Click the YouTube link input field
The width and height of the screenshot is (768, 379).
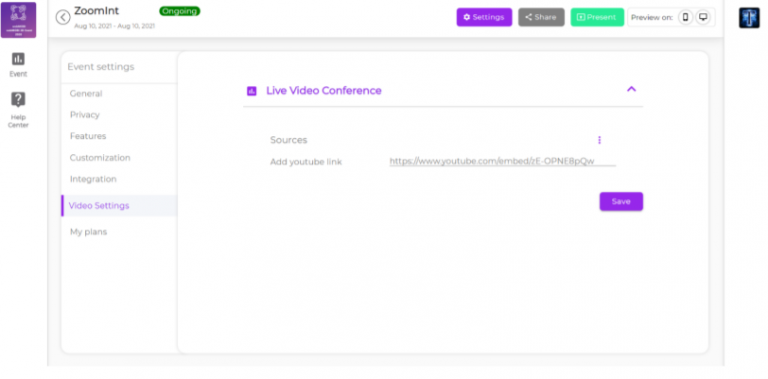(503, 161)
